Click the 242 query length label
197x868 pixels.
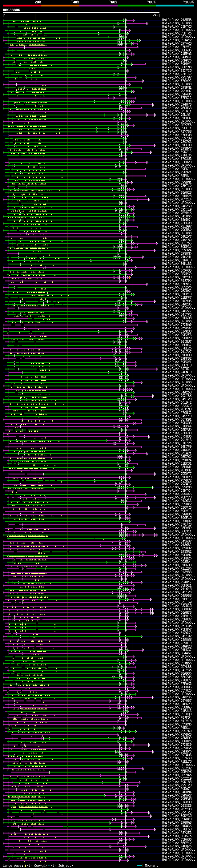[x=155, y=15]
